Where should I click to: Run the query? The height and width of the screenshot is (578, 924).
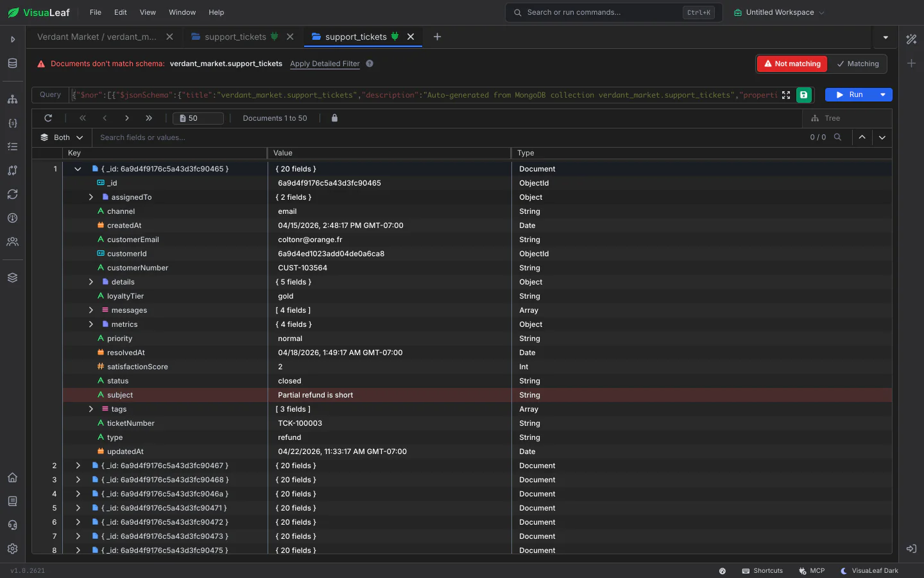(x=850, y=95)
